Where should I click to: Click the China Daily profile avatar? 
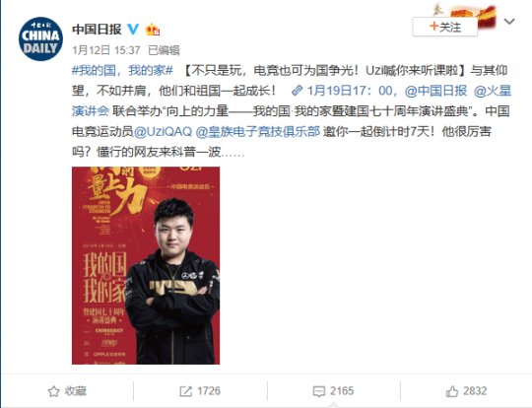40,39
